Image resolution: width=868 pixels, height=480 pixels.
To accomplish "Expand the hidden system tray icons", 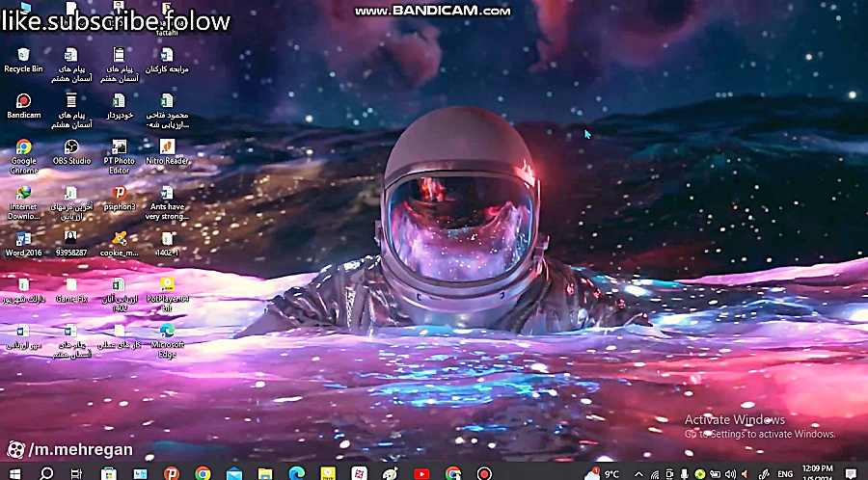I will pos(638,474).
